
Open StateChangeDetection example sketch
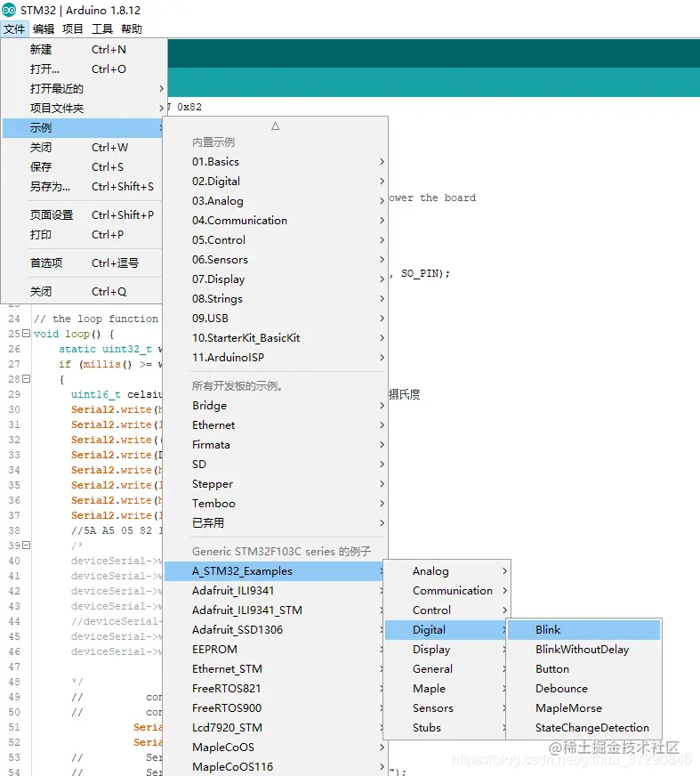pyautogui.click(x=583, y=728)
